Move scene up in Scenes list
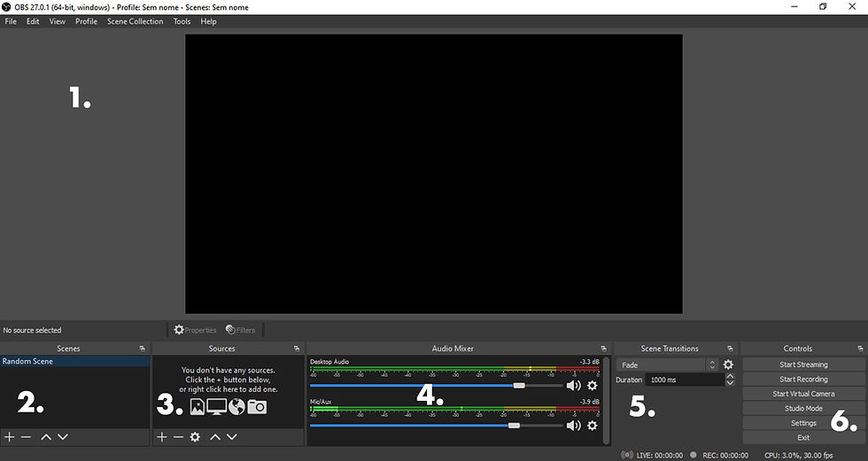 coord(46,437)
